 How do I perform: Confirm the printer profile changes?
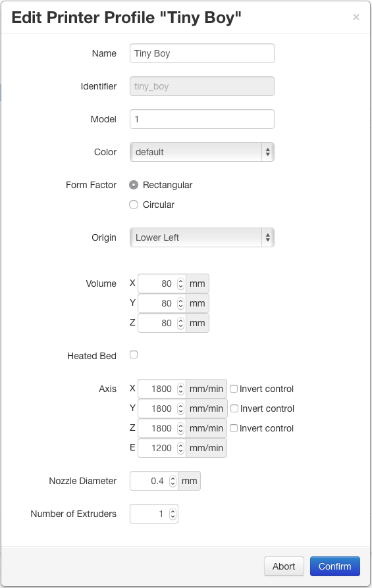pos(335,566)
